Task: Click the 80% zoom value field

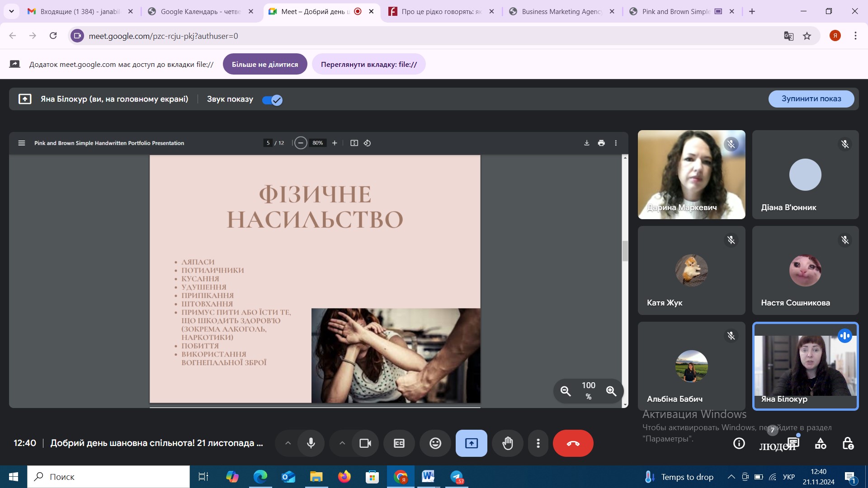Action: click(x=318, y=143)
